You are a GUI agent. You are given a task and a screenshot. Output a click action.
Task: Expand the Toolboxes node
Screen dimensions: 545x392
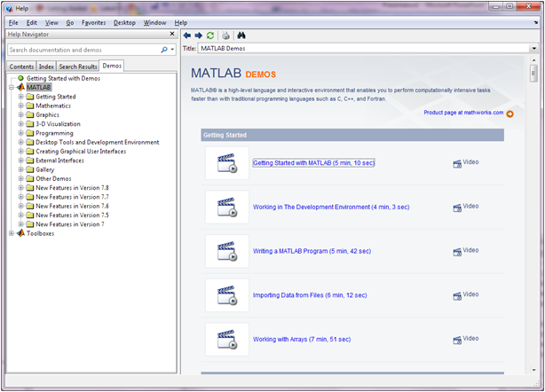click(x=12, y=233)
